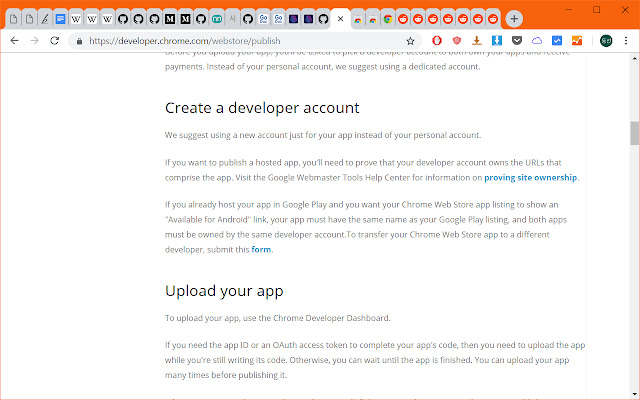Open the Pocket extension icon
The height and width of the screenshot is (400, 640).
(x=517, y=41)
